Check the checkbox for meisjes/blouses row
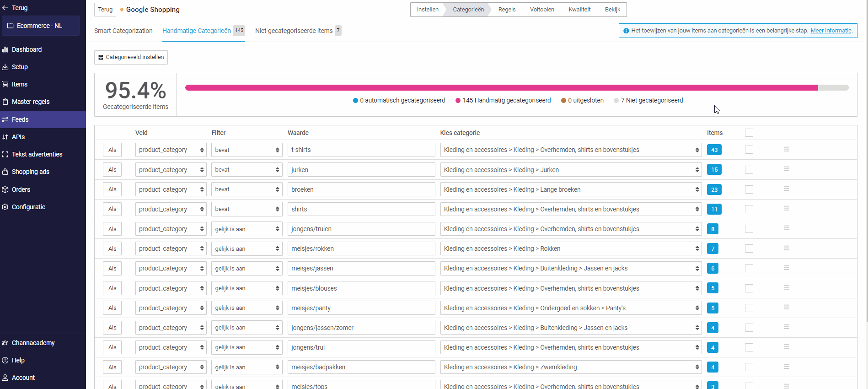Viewport: 868px width, 389px height. [749, 288]
